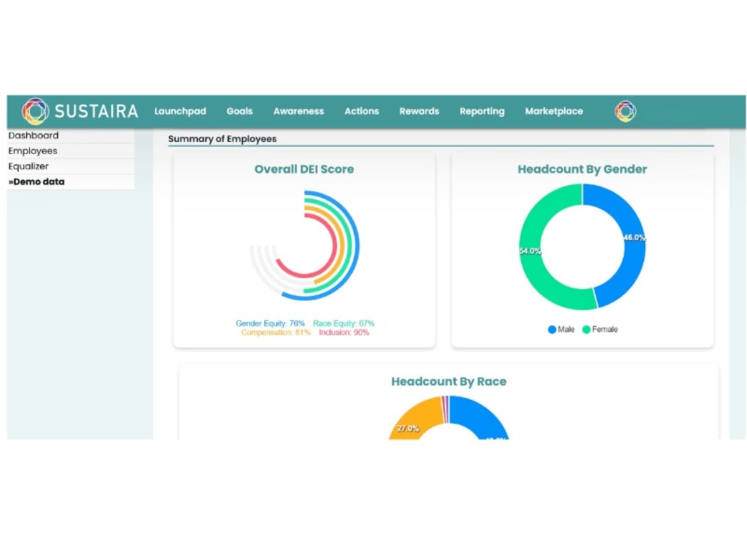
Task: Click the Overall DEI Score title
Action: click(304, 169)
